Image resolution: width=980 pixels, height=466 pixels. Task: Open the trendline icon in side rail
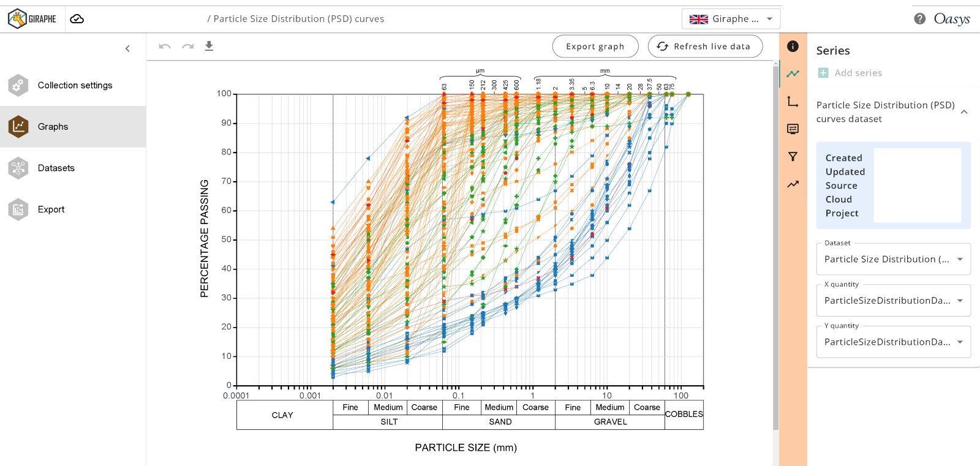[793, 184]
